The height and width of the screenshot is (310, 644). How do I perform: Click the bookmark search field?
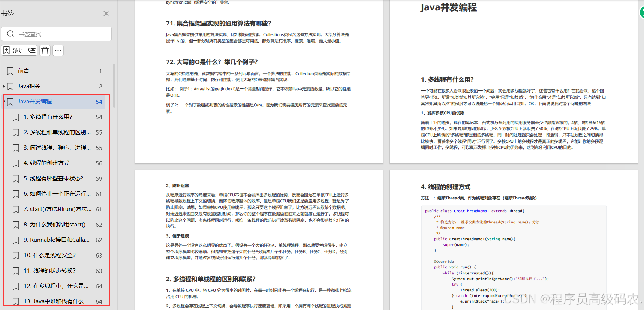click(57, 34)
